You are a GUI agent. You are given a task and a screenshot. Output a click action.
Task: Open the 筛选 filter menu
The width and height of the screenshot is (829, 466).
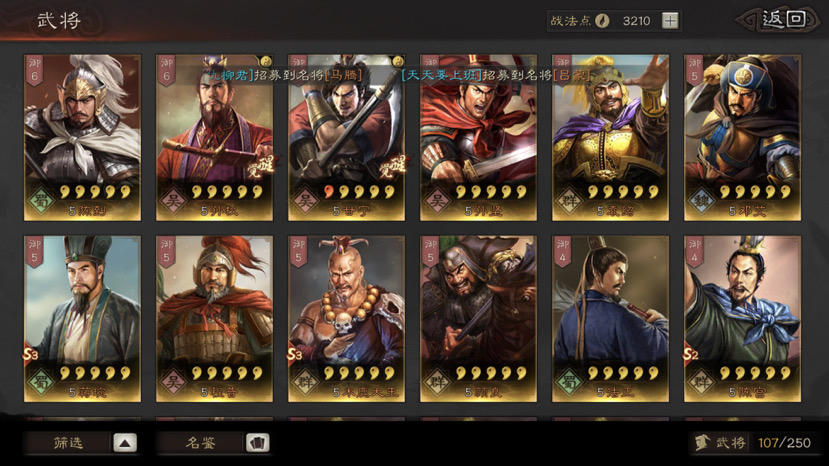point(80,443)
